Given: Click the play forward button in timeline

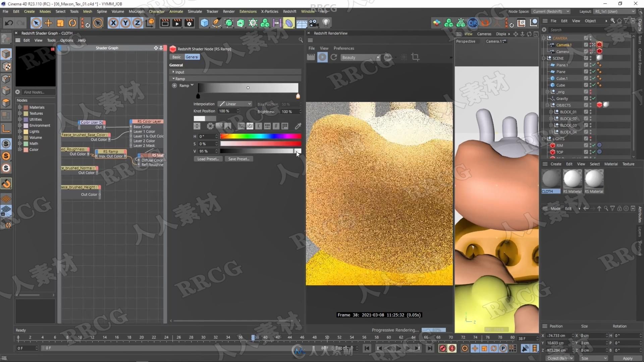Looking at the screenshot, I should [x=398, y=349].
